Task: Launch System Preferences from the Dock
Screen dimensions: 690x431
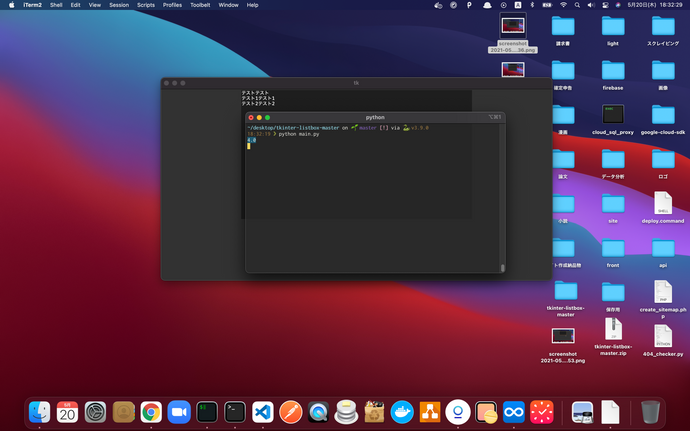Action: click(x=95, y=413)
